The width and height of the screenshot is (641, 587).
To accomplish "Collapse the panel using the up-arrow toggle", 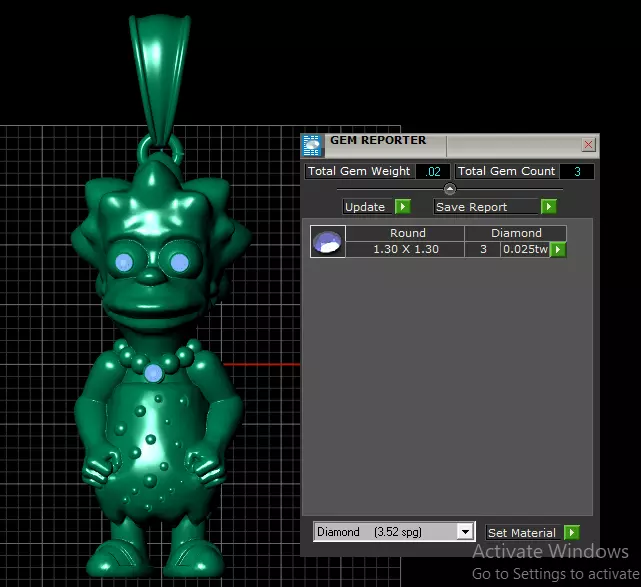I will click(x=450, y=189).
